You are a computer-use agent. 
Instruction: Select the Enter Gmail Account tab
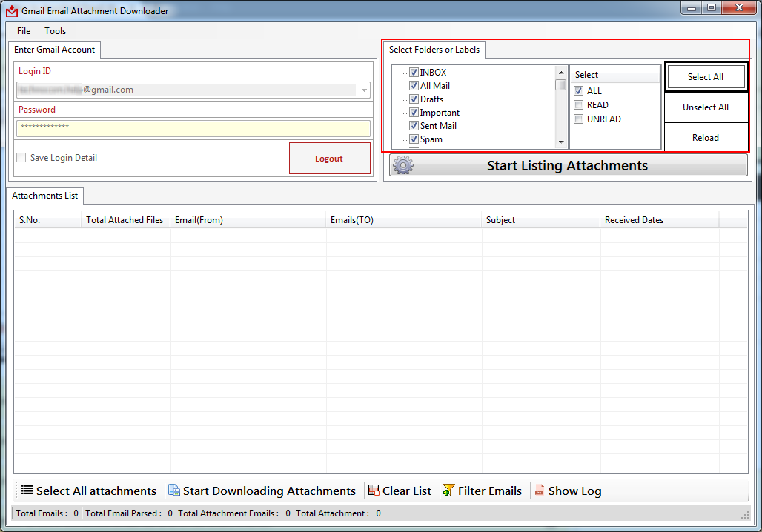54,50
